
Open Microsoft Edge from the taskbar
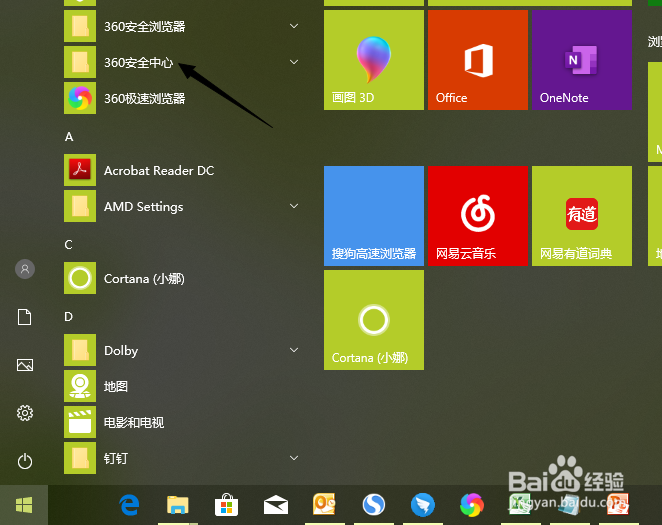129,505
